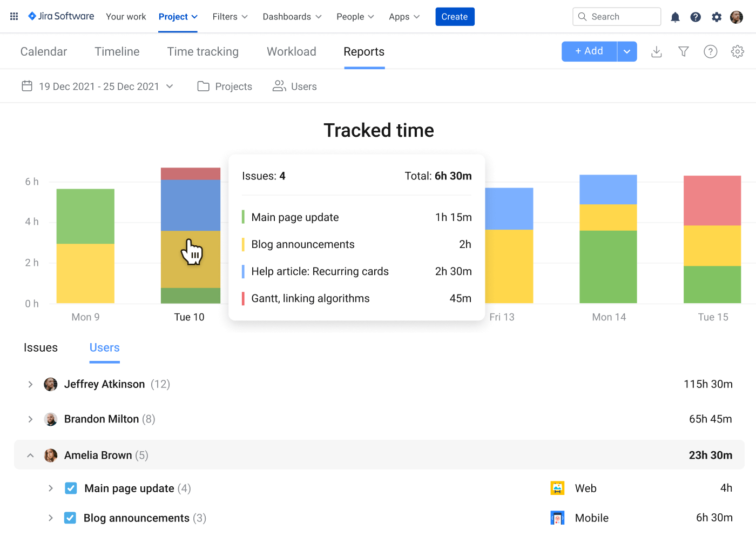Click into the Search field
Screen dimensions: 756x536
point(621,17)
